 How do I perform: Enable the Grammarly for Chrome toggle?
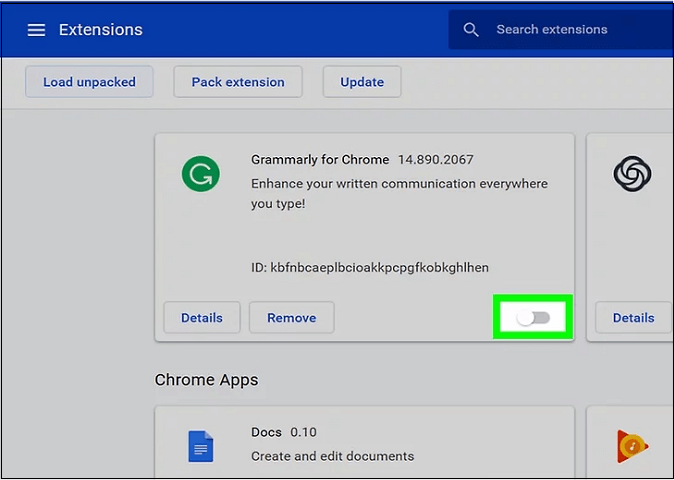point(533,317)
